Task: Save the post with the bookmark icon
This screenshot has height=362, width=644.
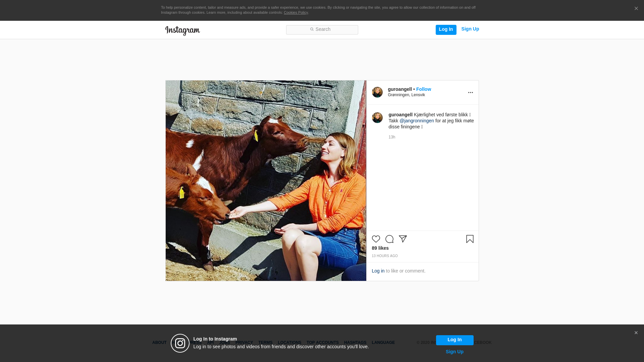Action: 470,239
